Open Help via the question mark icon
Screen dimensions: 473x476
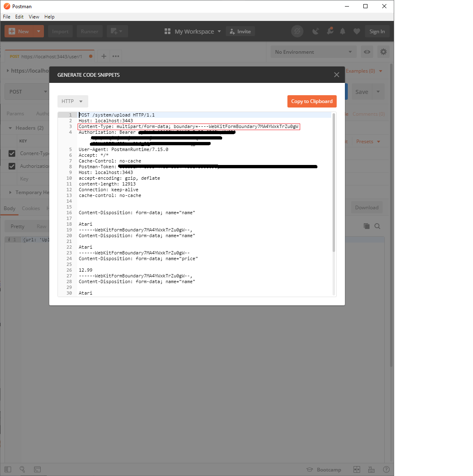click(x=386, y=469)
